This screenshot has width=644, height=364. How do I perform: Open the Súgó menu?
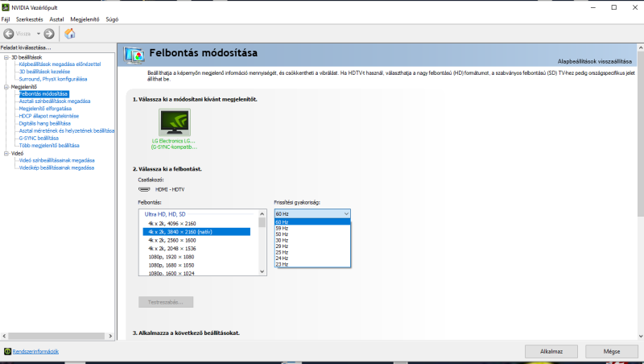pyautogui.click(x=112, y=19)
